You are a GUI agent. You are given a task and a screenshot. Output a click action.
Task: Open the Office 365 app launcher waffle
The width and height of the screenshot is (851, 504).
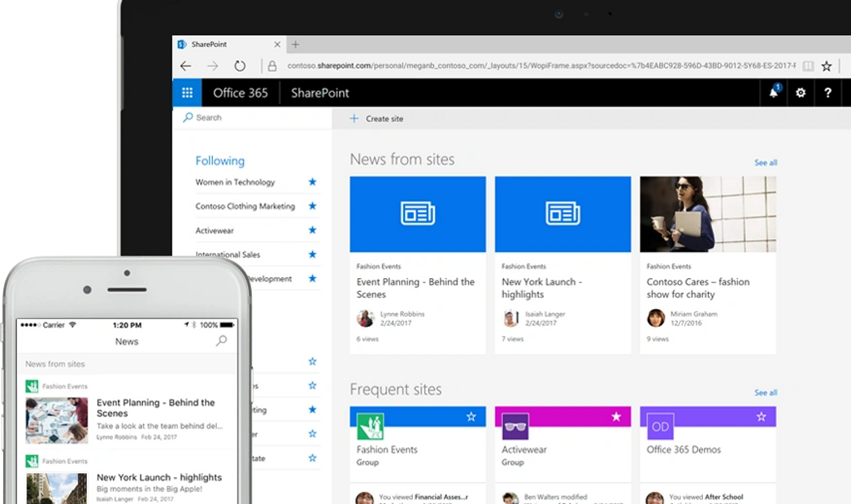[187, 93]
